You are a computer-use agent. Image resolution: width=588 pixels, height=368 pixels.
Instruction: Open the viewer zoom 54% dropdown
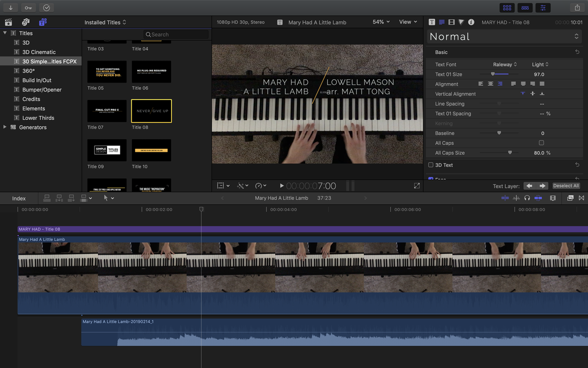(381, 22)
